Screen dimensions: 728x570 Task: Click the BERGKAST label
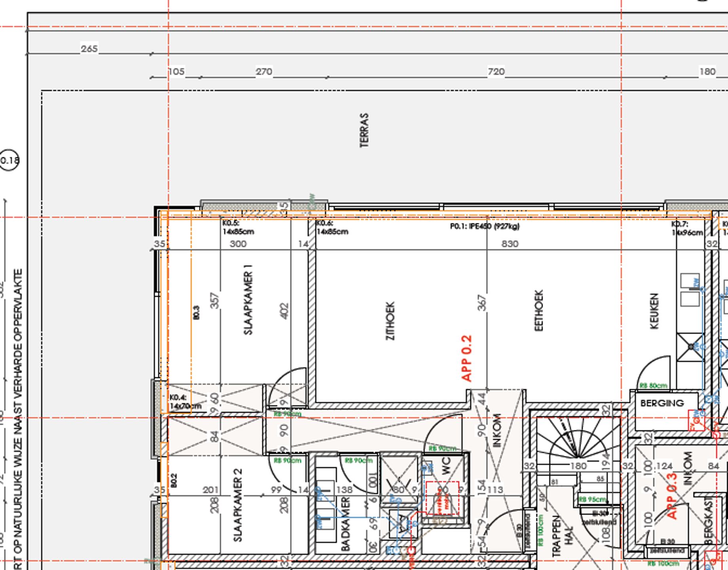click(709, 520)
